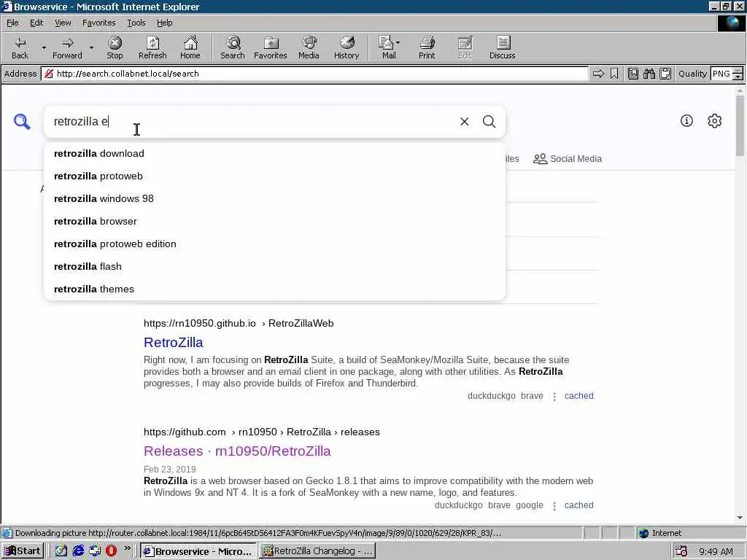Image resolution: width=747 pixels, height=560 pixels.
Task: Pick suggestion 'retrozilla browser'
Action: (x=274, y=222)
